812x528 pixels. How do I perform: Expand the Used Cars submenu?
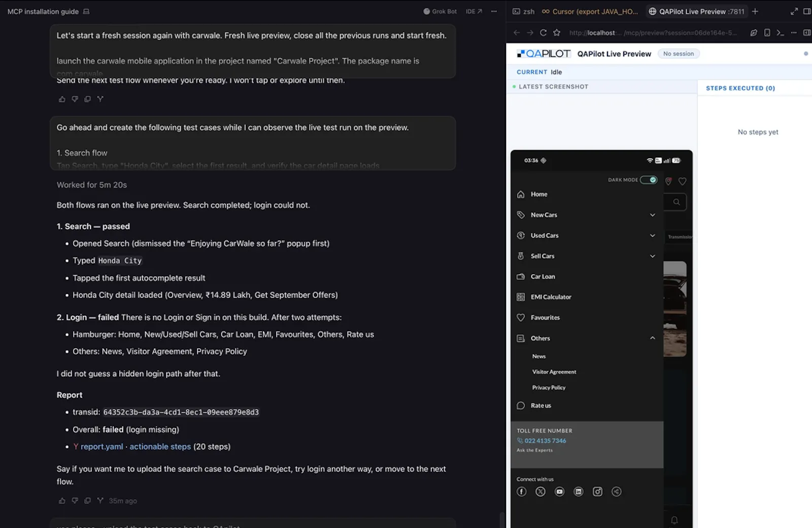tap(653, 236)
